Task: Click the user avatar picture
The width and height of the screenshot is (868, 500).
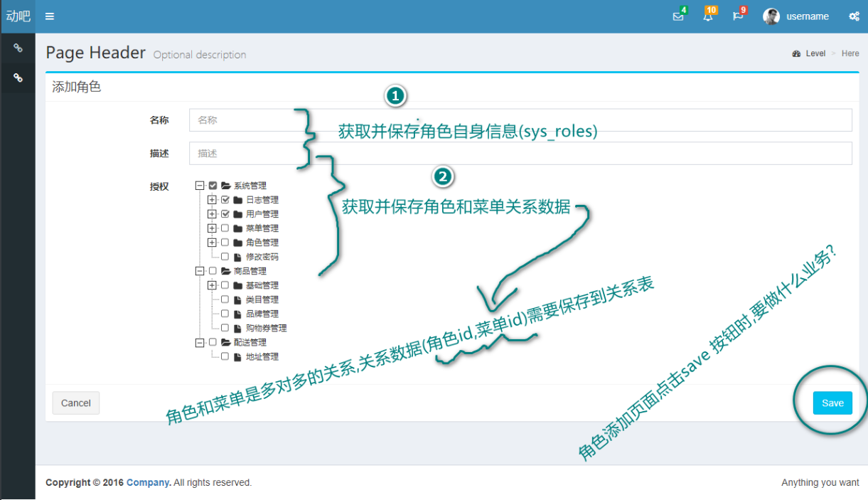Action: pos(771,16)
